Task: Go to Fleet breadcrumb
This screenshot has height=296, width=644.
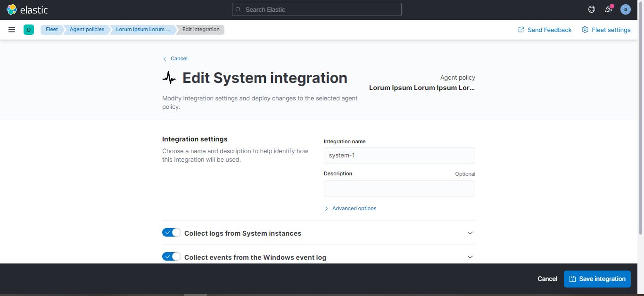Action: coord(52,30)
